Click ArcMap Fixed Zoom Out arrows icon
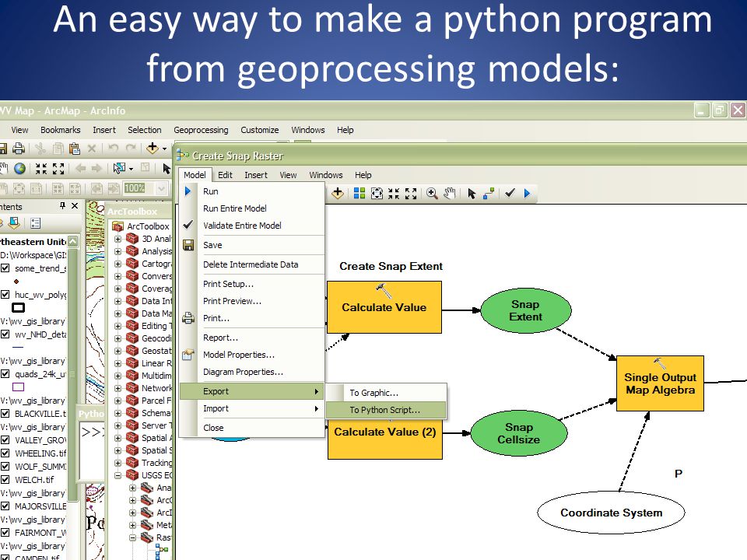This screenshot has width=747, height=560. pyautogui.click(x=58, y=168)
